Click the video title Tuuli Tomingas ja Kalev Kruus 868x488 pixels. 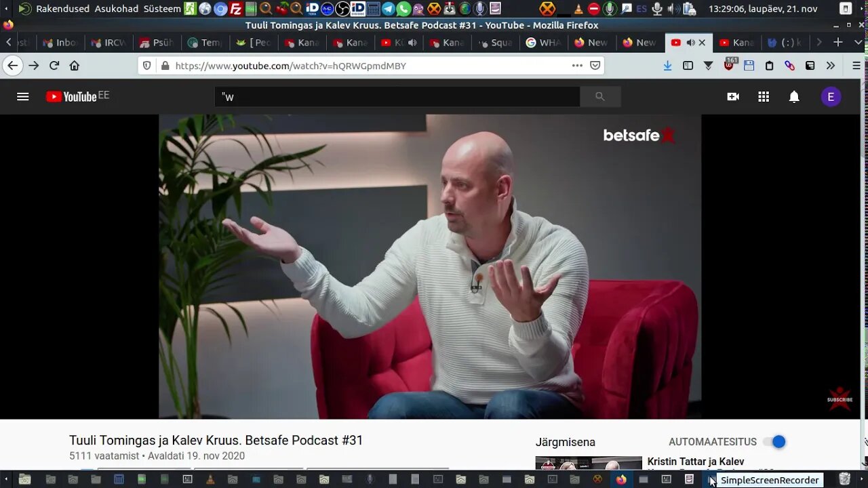pos(216,441)
